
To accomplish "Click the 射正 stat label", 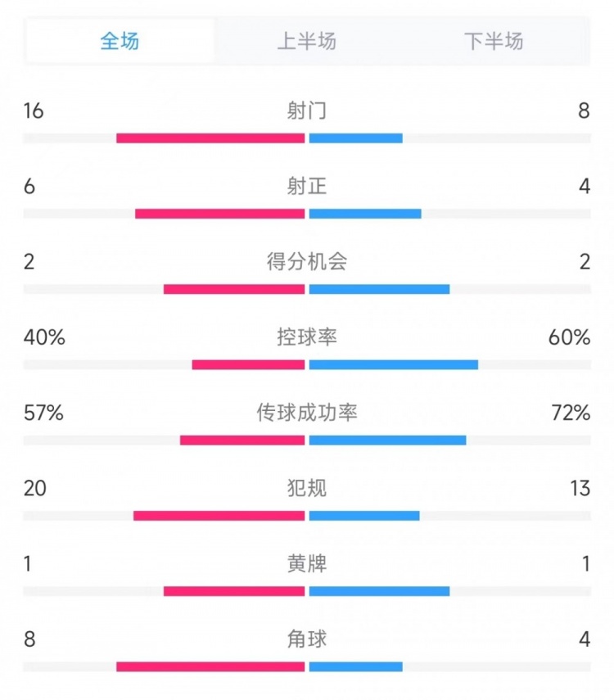I will coord(307,187).
